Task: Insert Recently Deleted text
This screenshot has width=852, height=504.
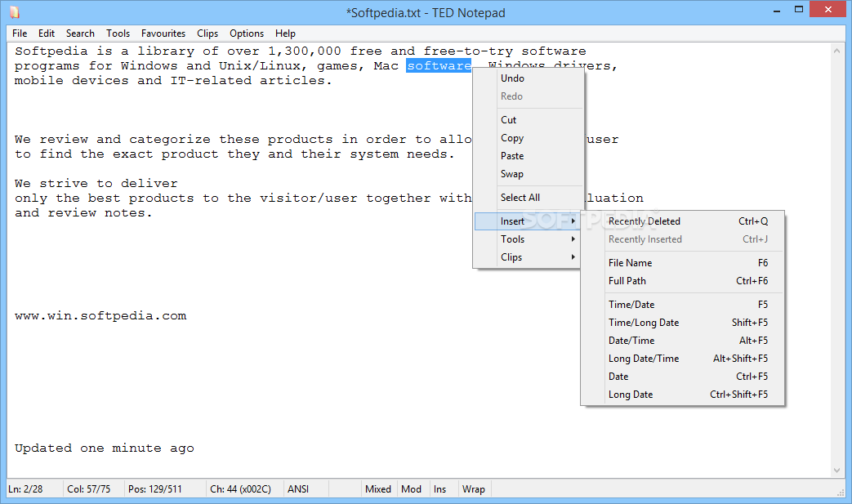Action: click(682, 221)
